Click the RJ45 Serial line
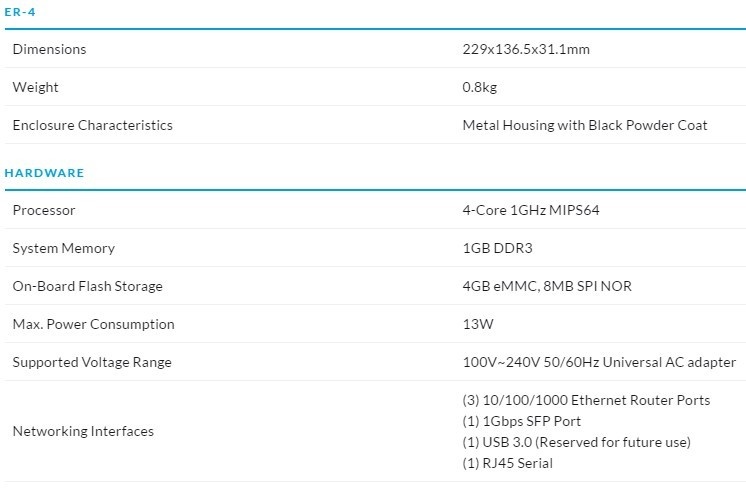This screenshot has height=494, width=746. click(508, 463)
